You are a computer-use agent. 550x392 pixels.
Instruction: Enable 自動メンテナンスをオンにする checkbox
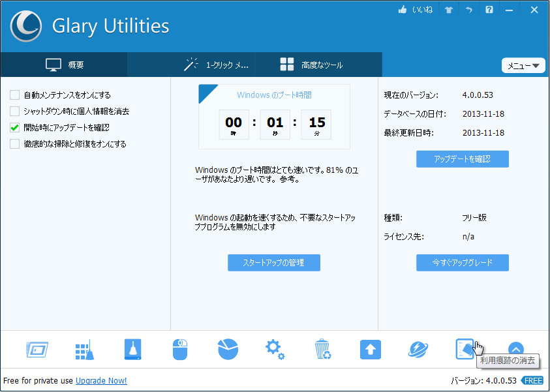14,94
